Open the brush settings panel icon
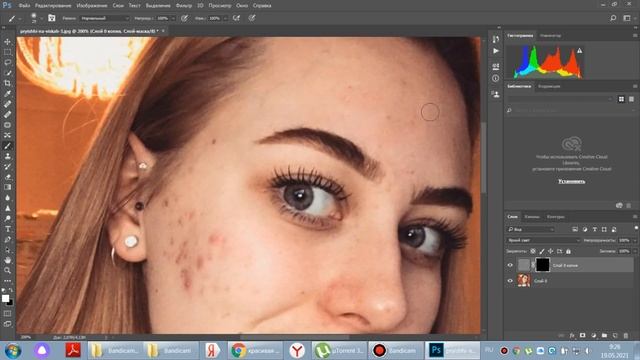 [x=51, y=18]
